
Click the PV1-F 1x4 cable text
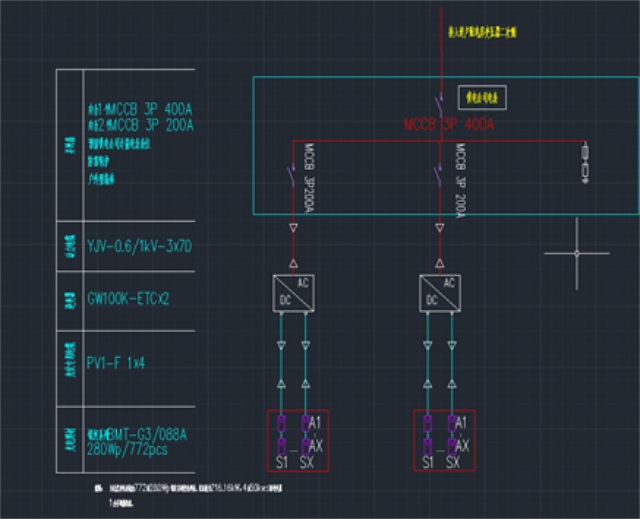(120, 361)
